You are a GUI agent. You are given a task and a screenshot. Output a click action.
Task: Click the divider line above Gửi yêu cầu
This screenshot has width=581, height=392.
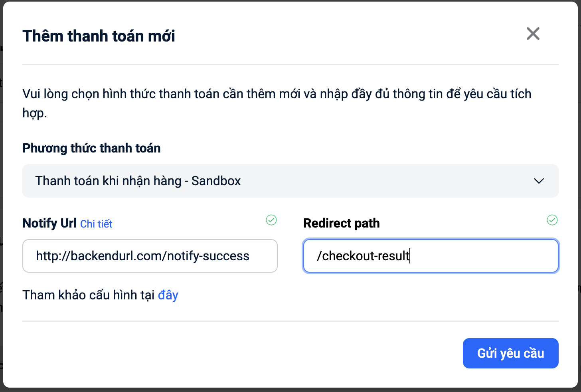(x=290, y=321)
